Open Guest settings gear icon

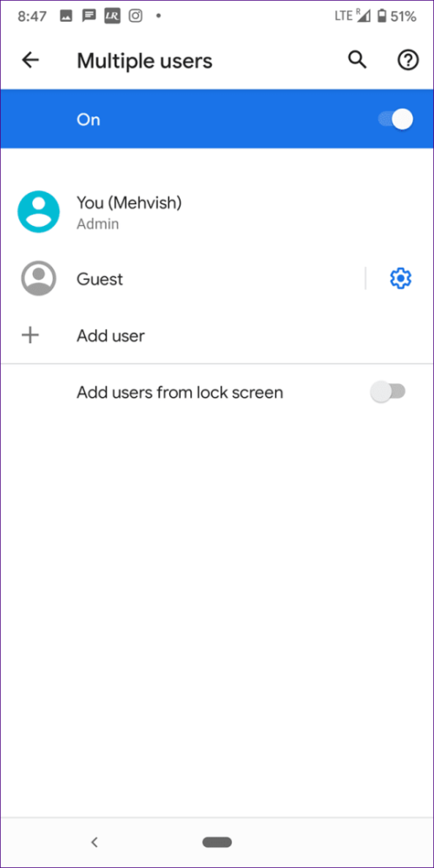coord(401,278)
